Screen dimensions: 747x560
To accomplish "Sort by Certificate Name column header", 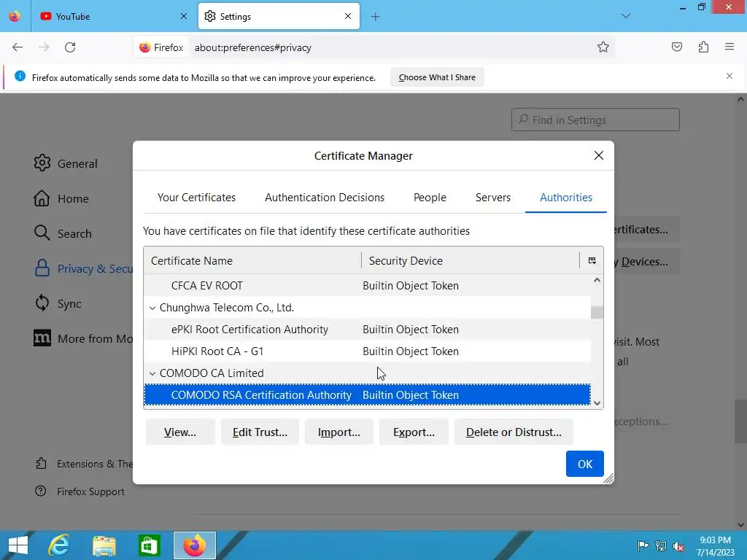I will [x=252, y=260].
